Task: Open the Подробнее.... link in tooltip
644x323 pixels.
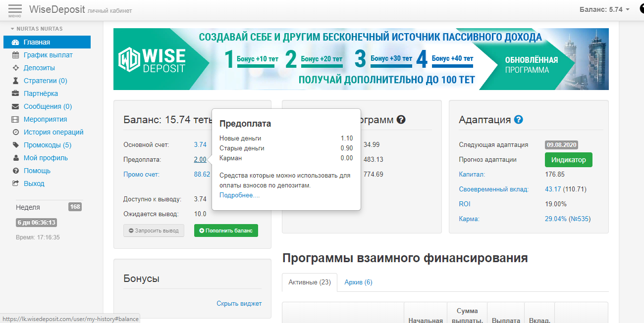Action: tap(239, 195)
